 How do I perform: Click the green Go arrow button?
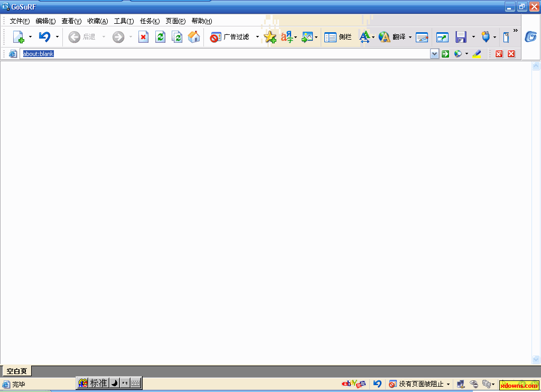(445, 54)
